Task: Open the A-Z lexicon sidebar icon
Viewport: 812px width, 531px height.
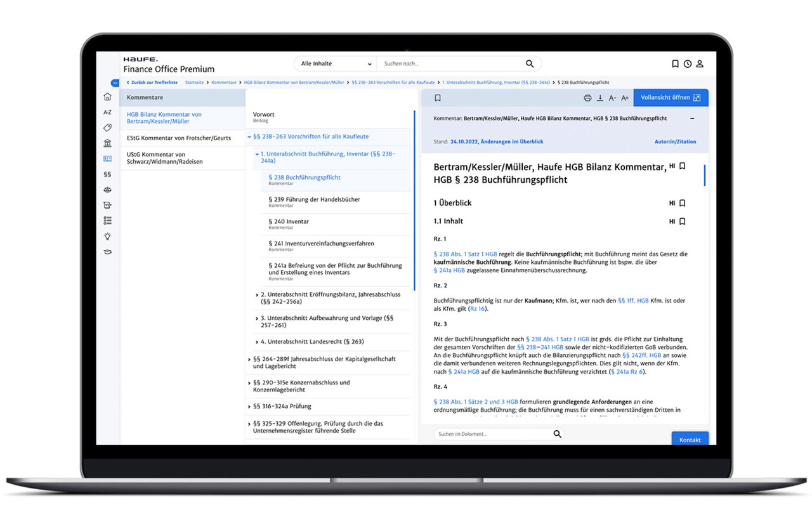Action: (x=107, y=112)
